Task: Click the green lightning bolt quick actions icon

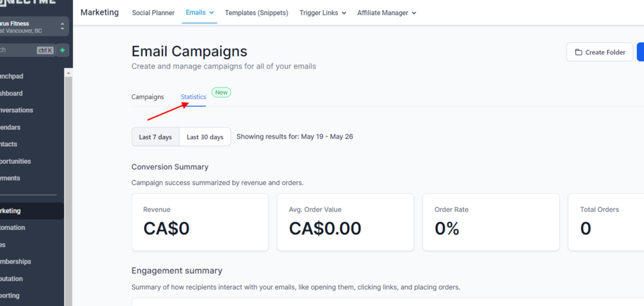Action: click(x=62, y=50)
